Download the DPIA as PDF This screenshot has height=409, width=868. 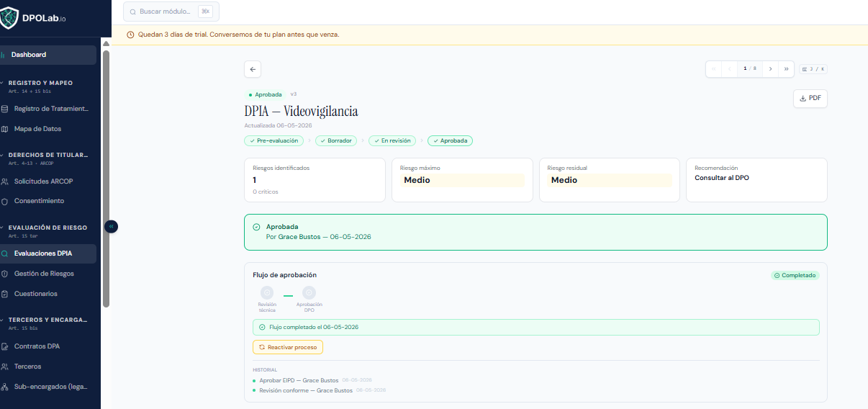(x=810, y=99)
